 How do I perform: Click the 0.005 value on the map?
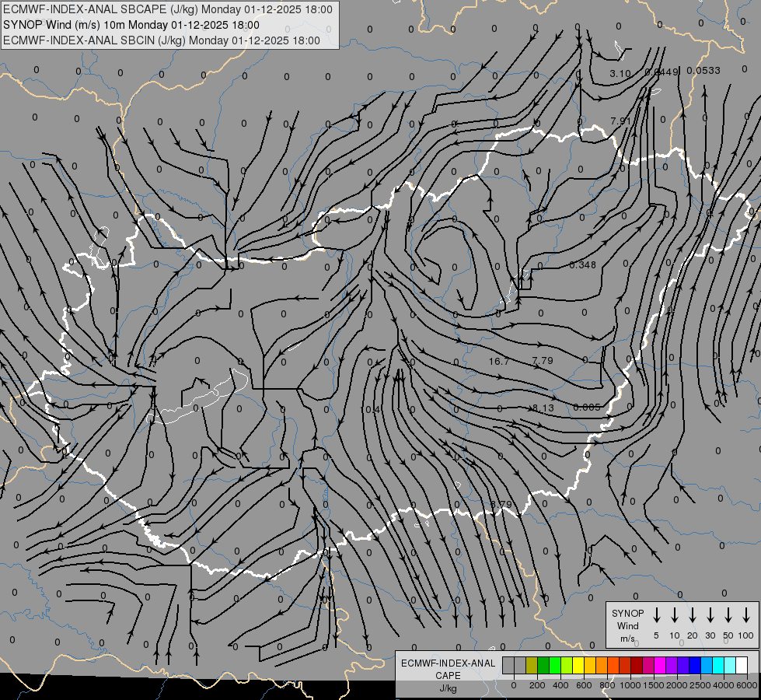[x=587, y=407]
